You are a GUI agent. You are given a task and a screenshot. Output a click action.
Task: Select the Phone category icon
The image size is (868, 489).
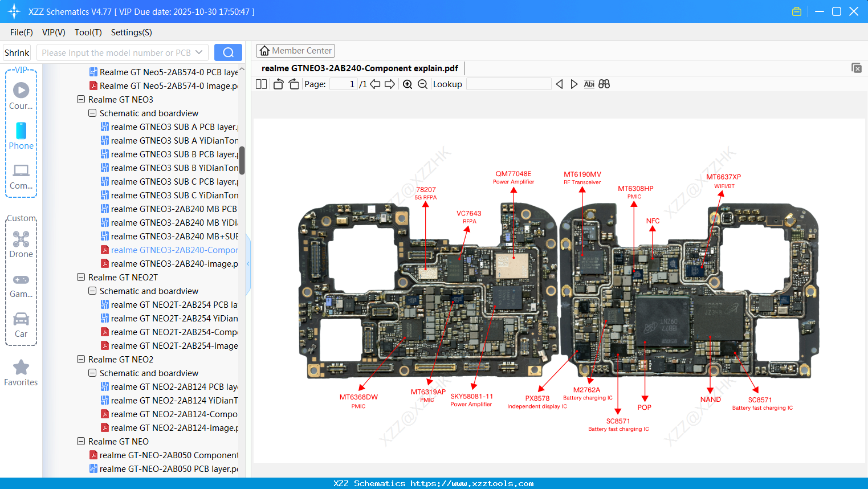tap(21, 136)
